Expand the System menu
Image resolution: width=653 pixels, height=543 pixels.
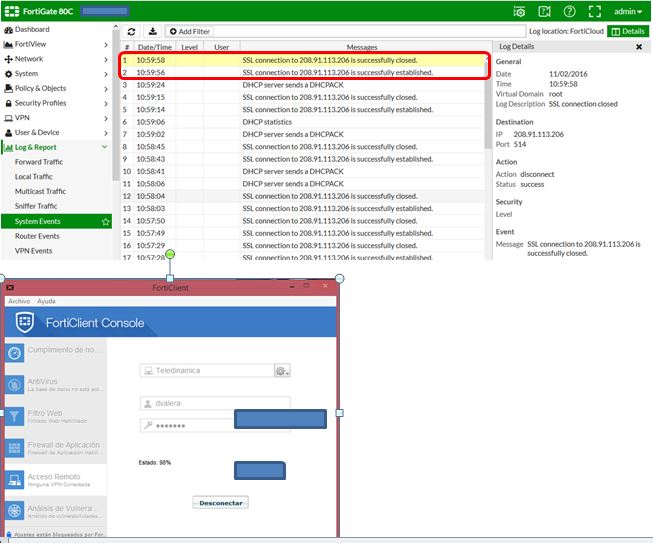point(56,74)
